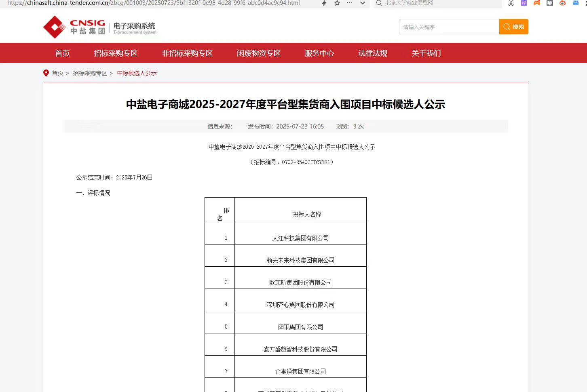Click the lightning bolt speed-mode icon
This screenshot has height=392, width=587.
(324, 3)
